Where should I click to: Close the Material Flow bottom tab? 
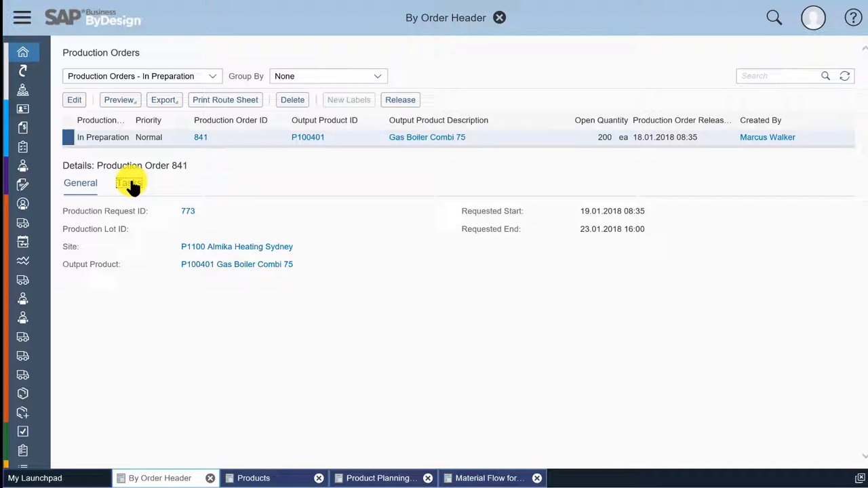(x=537, y=478)
